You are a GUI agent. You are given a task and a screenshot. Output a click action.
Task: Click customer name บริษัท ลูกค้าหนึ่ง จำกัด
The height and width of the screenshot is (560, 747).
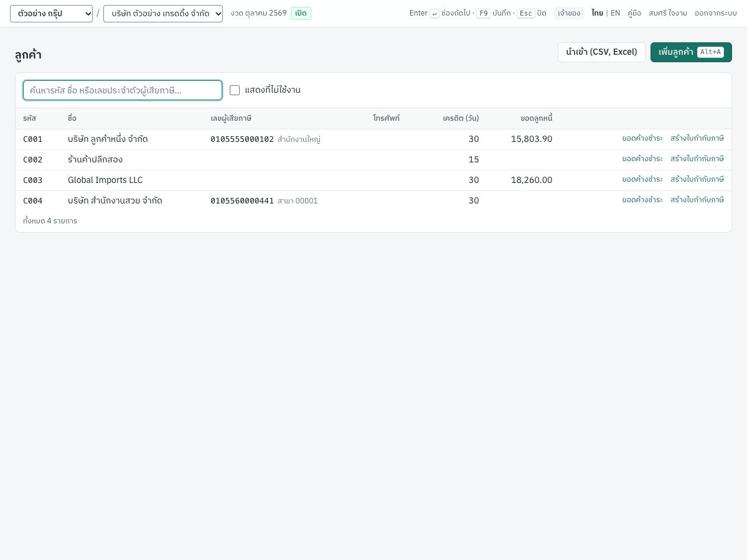coord(108,139)
